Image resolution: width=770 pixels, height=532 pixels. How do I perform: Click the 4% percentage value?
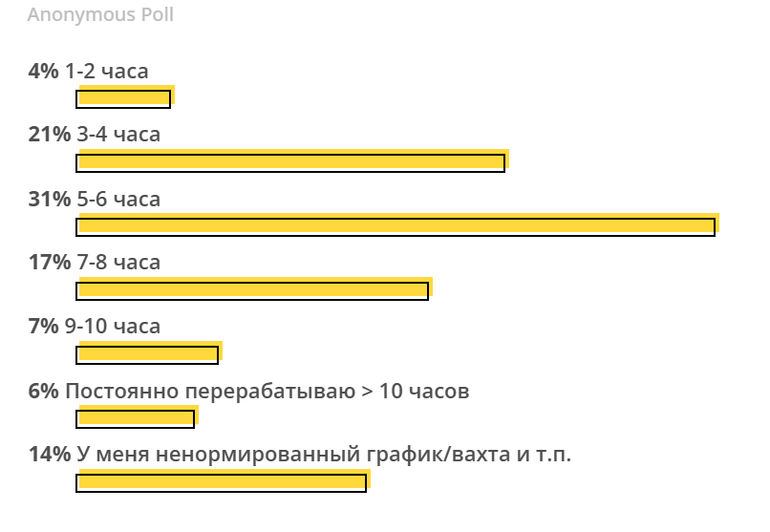coord(43,71)
